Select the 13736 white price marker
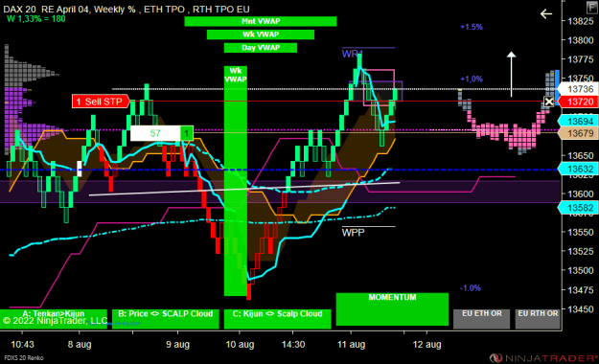Screen dimensions: 599x364 point(578,89)
